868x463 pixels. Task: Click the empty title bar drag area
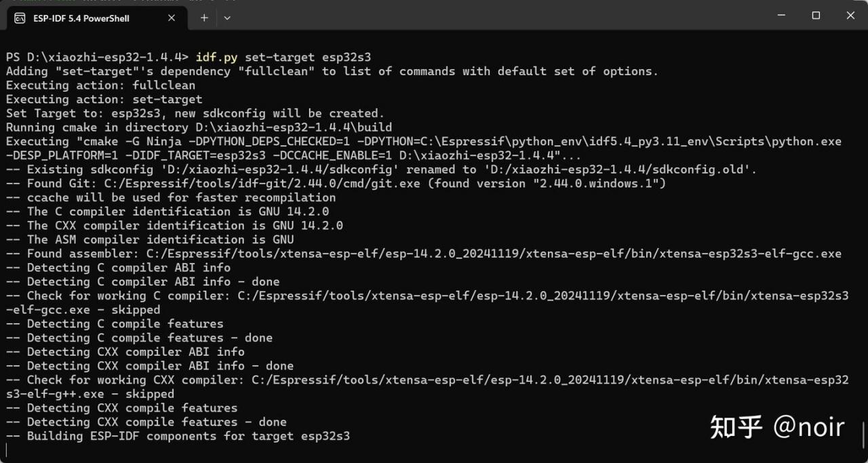pyautogui.click(x=495, y=15)
